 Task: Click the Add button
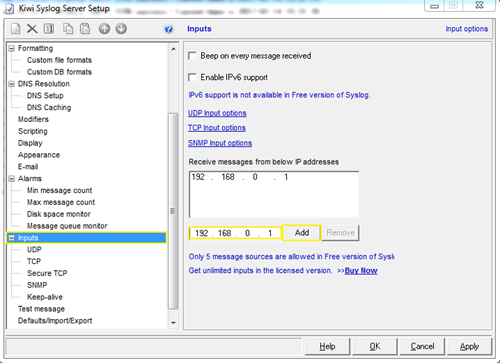pos(302,233)
